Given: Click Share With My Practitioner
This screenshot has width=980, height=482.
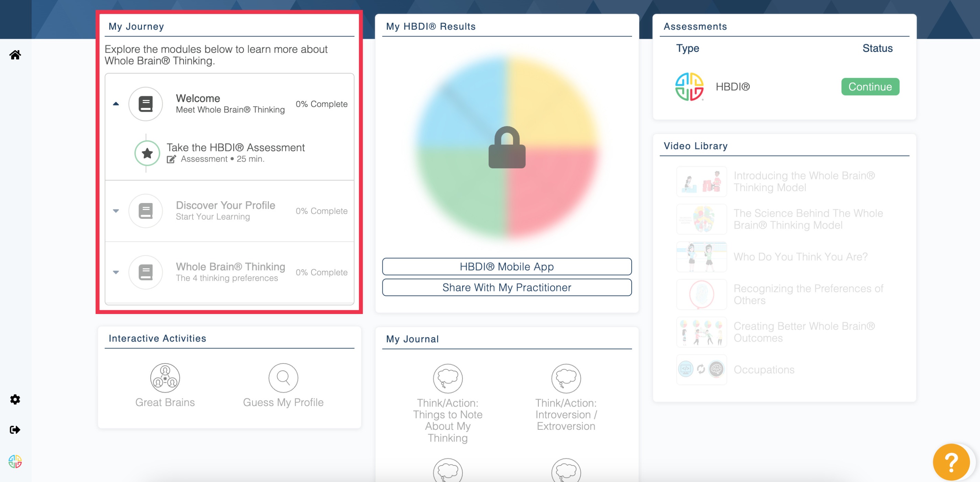Looking at the screenshot, I should pyautogui.click(x=507, y=287).
